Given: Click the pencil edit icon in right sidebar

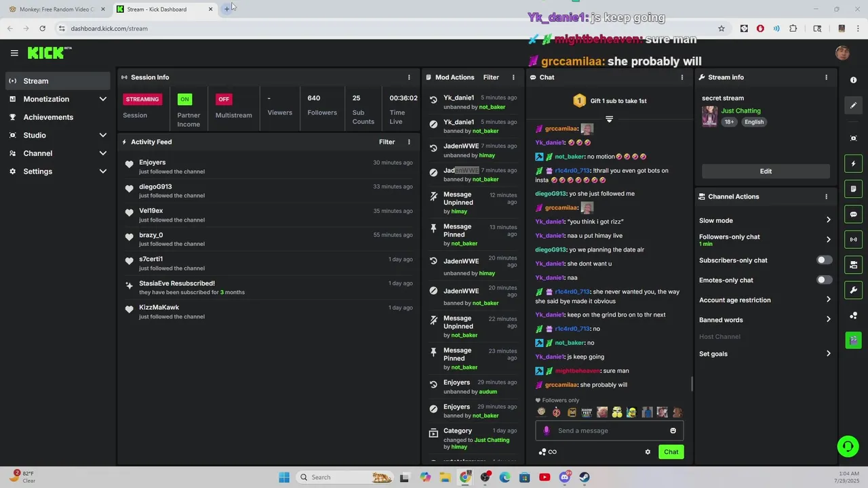Looking at the screenshot, I should click(853, 105).
